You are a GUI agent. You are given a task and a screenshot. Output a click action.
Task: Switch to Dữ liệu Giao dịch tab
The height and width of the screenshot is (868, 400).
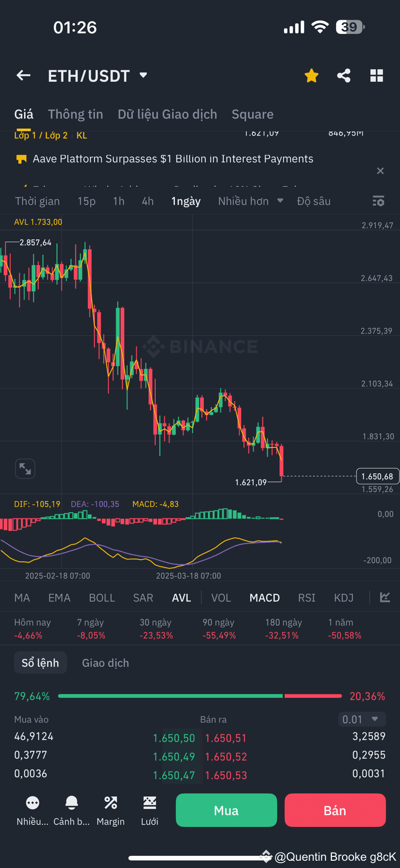click(167, 114)
